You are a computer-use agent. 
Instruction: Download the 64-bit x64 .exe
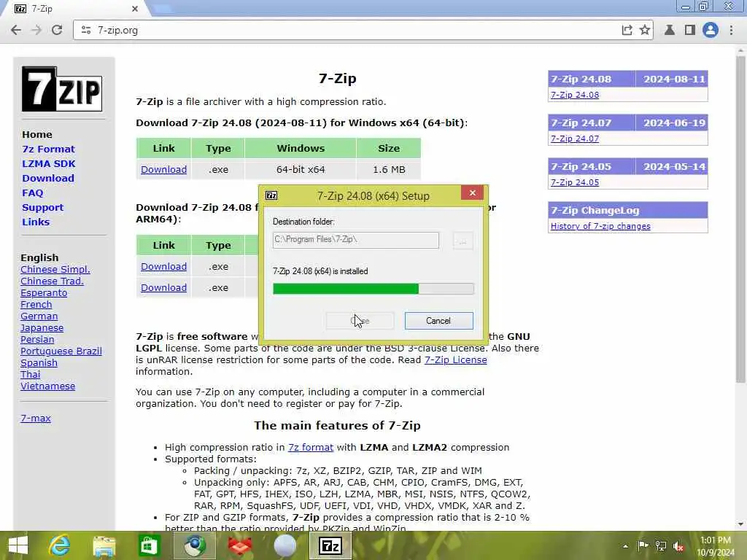point(163,169)
